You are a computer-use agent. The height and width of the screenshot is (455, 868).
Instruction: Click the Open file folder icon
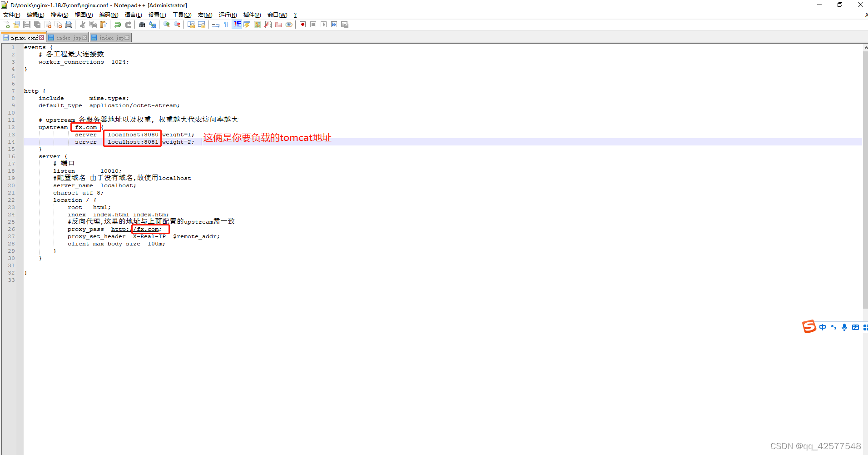[x=16, y=25]
